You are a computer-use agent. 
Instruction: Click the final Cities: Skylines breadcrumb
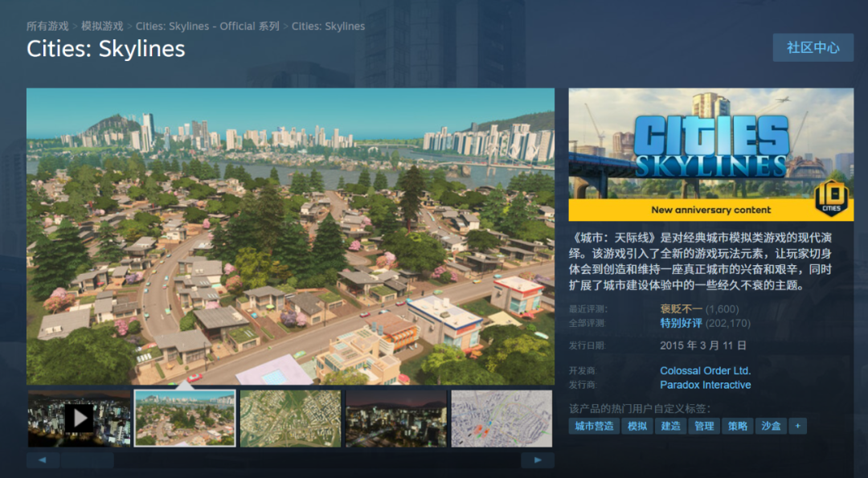pyautogui.click(x=328, y=26)
